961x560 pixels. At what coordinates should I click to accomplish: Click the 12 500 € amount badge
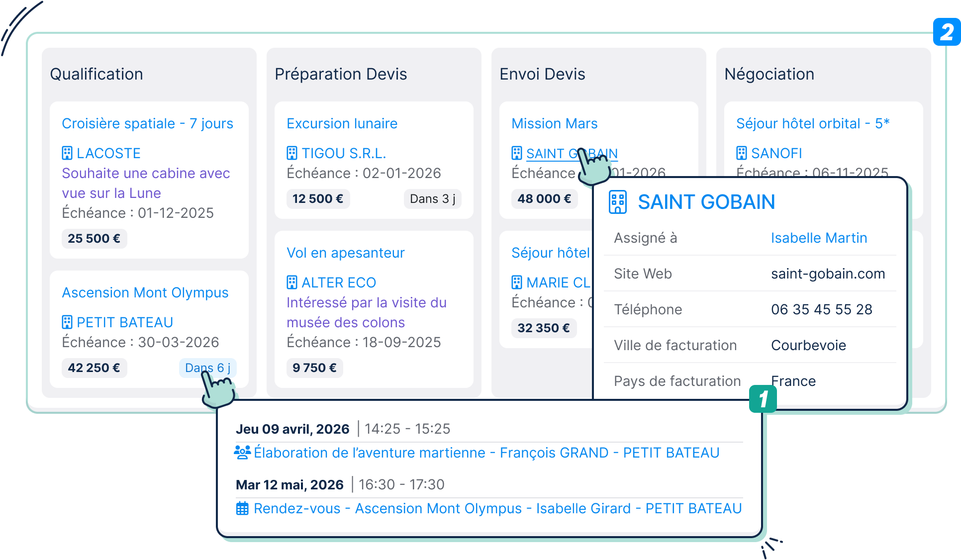coord(318,199)
